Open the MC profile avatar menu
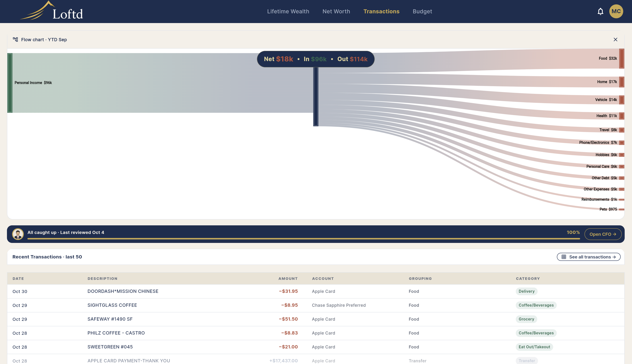 (x=616, y=11)
